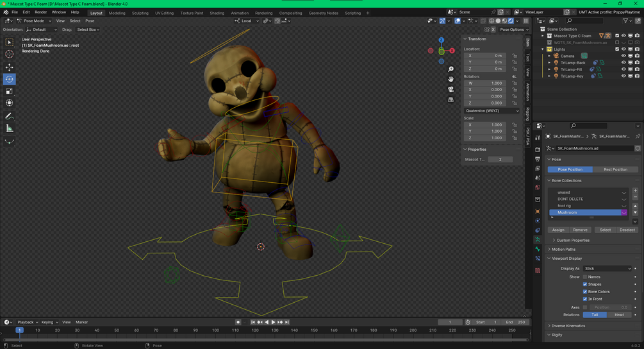Uncheck the Bone Colors checkbox
This screenshot has width=644, height=349.
(585, 292)
